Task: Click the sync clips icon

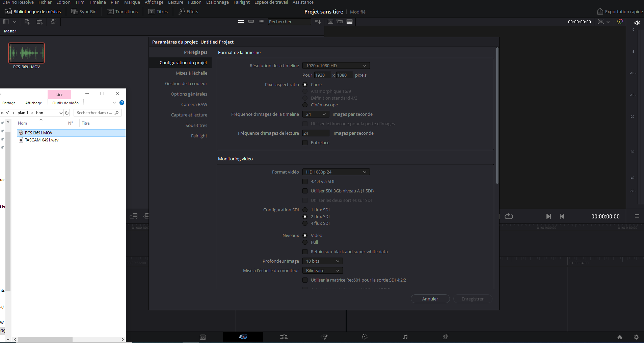Action: tap(53, 22)
